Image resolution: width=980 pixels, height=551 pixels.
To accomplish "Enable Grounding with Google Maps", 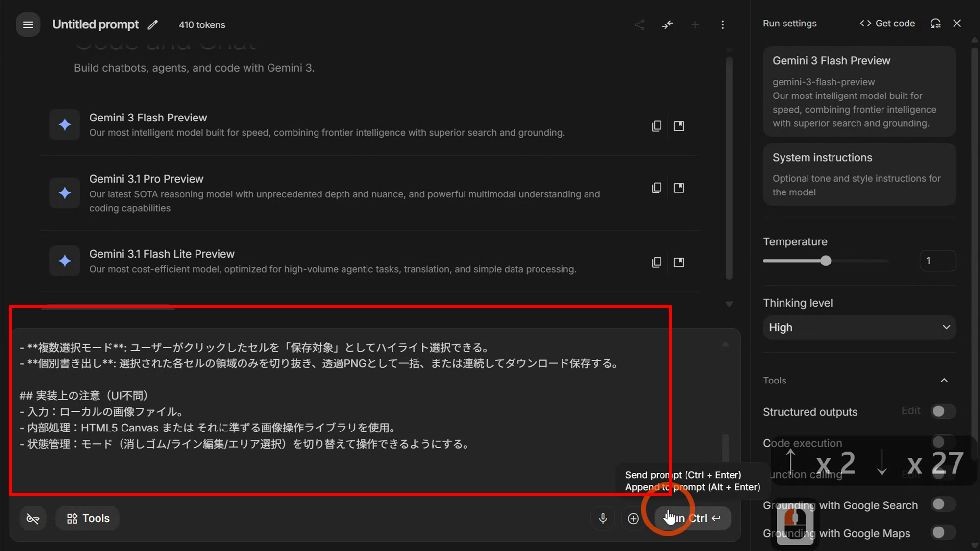I will (943, 532).
